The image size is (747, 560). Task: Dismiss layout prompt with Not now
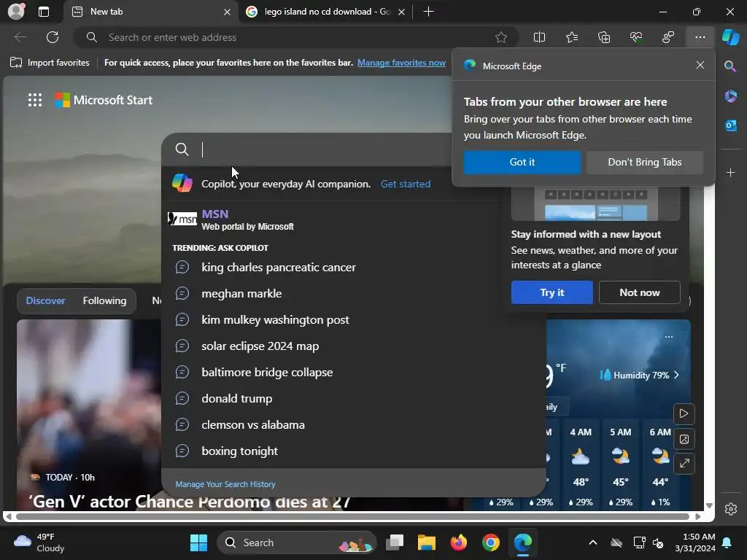pyautogui.click(x=639, y=292)
